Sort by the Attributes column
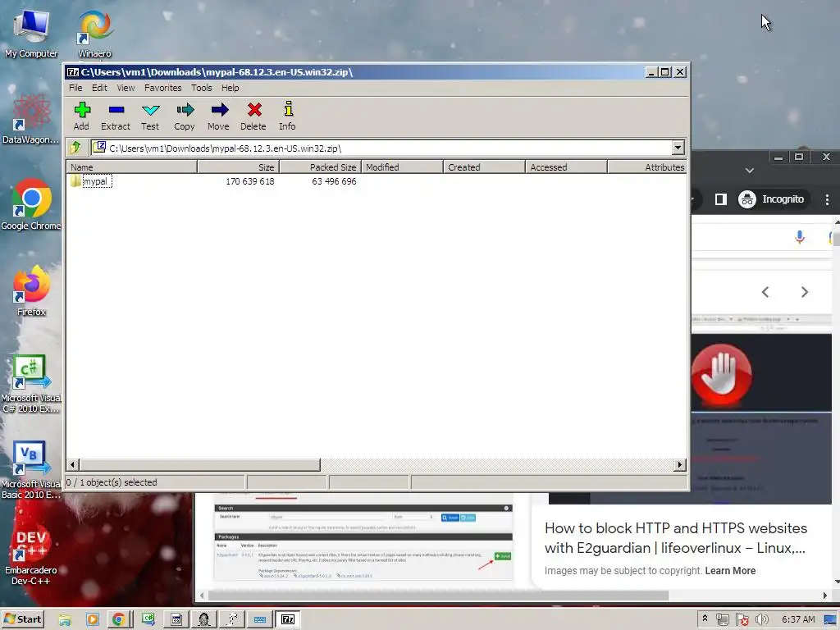The width and height of the screenshot is (840, 630). pos(647,167)
